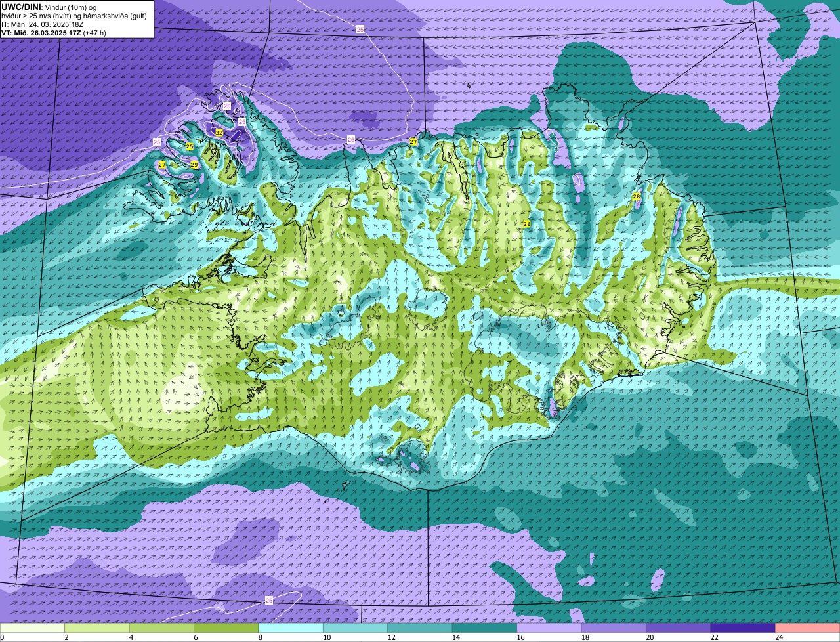Click the legend scale value 20
The height and width of the screenshot is (642, 840).
649,637
